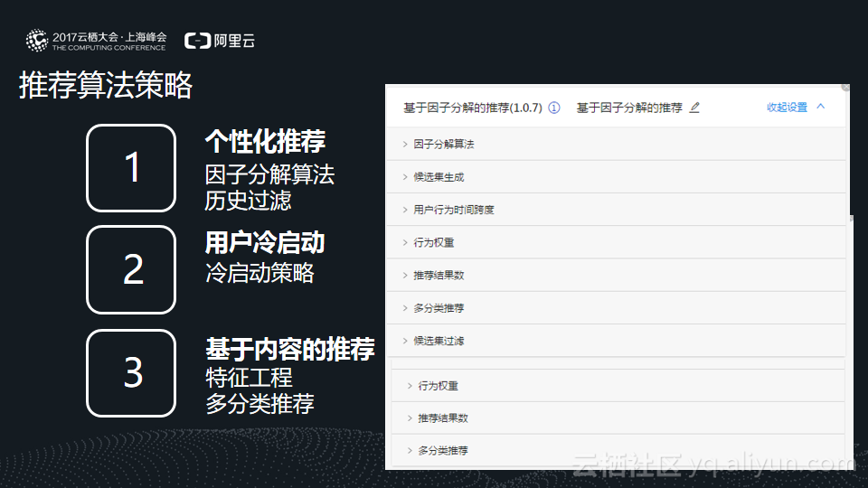Viewport: 868px width, 488px height.
Task: Click the info icon after 基于因子分解的推荐(1.0.7)
Action: [554, 108]
